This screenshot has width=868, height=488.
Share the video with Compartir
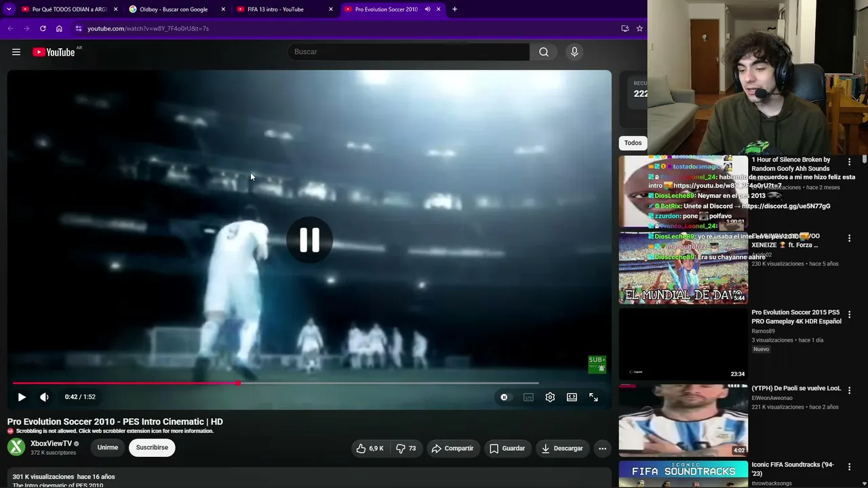click(452, 448)
